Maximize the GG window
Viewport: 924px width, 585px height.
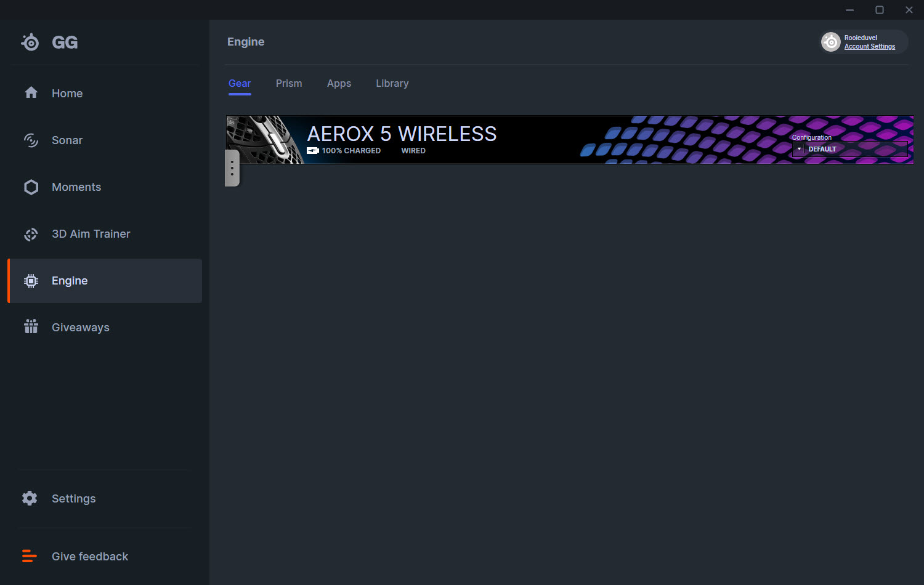pos(880,10)
